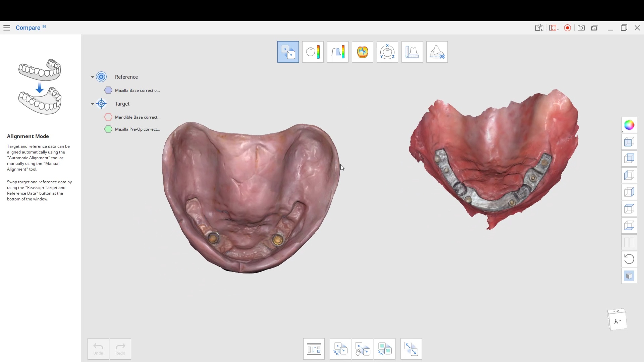Collapse the Target tree group
The width and height of the screenshot is (644, 362).
click(93, 104)
